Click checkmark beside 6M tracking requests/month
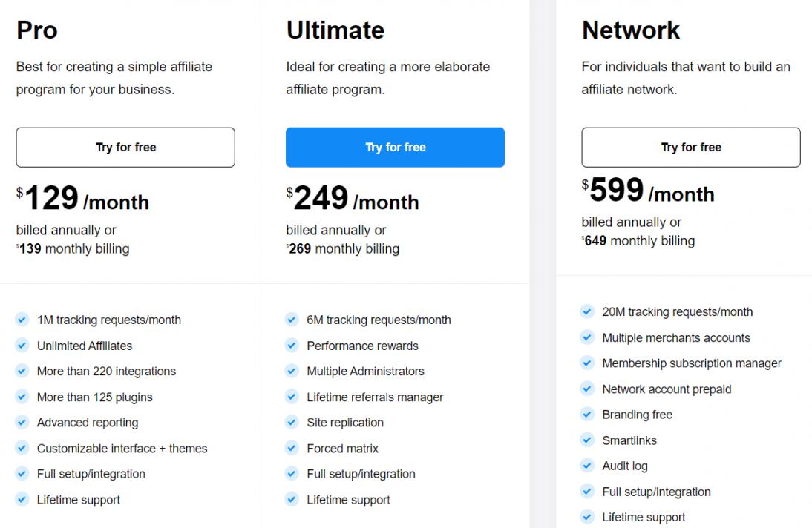Viewport: 812px width, 528px height. [292, 320]
